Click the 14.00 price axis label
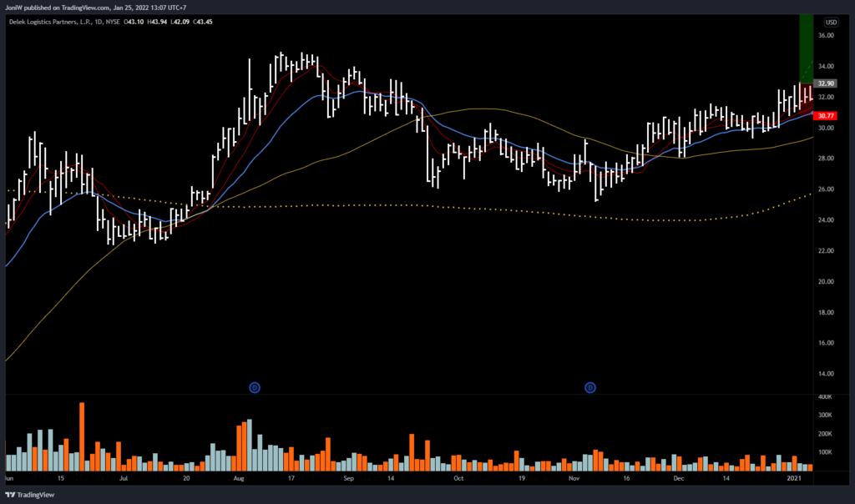 point(827,374)
